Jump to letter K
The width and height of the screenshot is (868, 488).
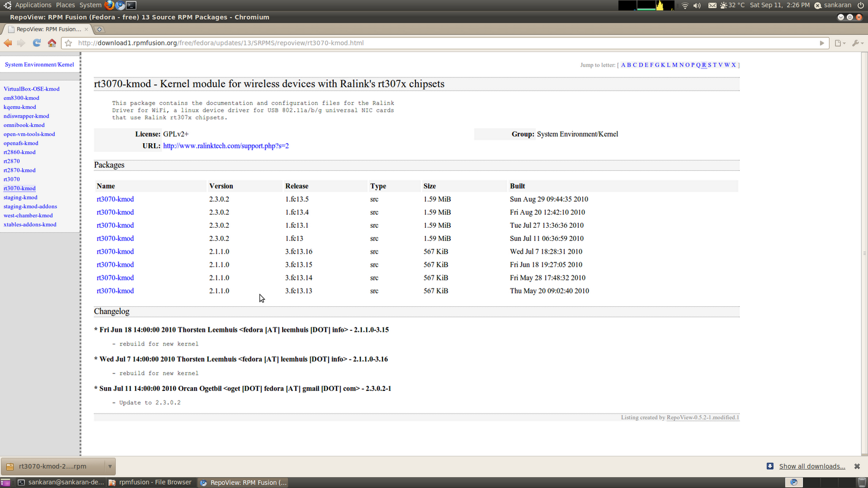click(663, 65)
